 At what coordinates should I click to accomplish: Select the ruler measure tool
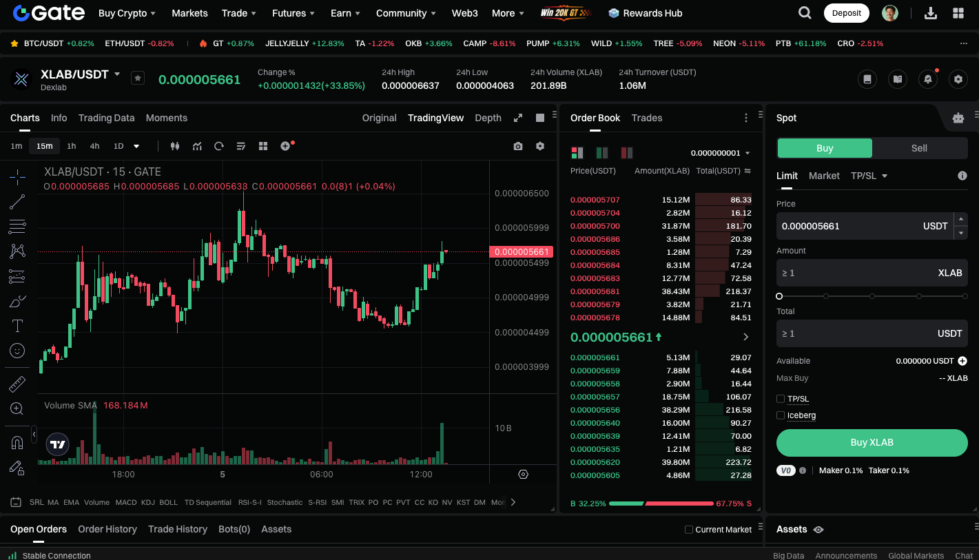pos(17,384)
